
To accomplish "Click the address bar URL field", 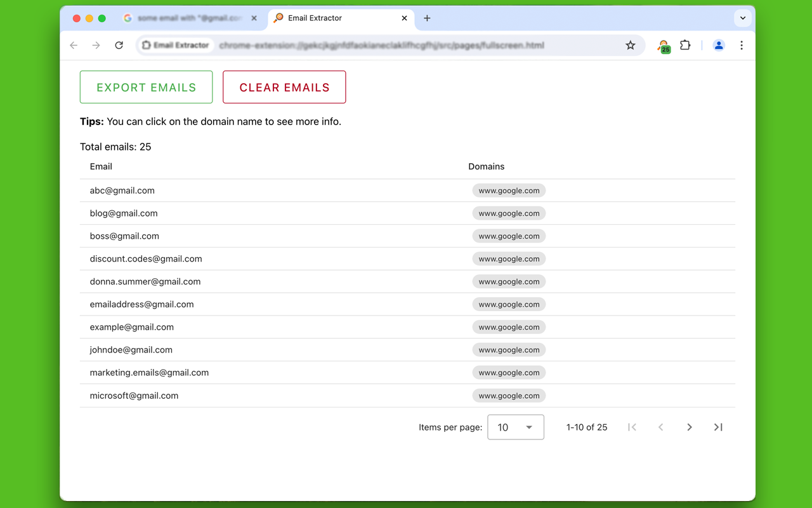I will 381,45.
